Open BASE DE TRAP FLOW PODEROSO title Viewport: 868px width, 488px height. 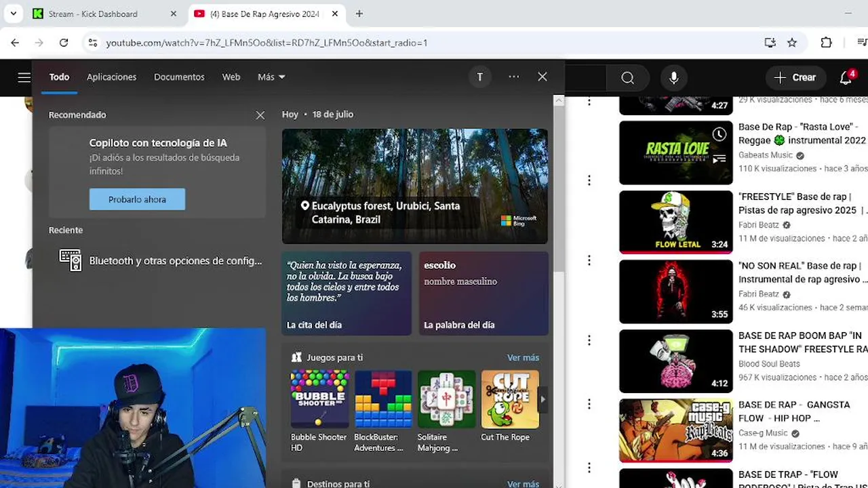(803, 480)
